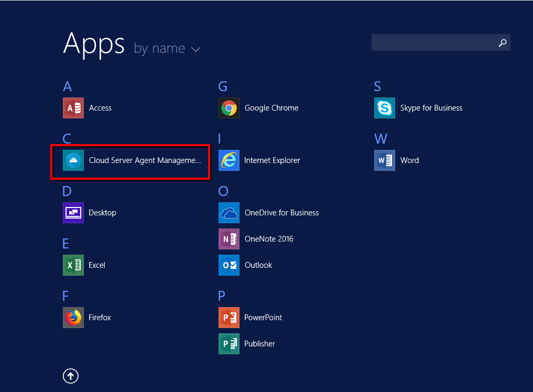This screenshot has height=392, width=533.
Task: Open the Internet Explorer icon
Action: click(229, 160)
